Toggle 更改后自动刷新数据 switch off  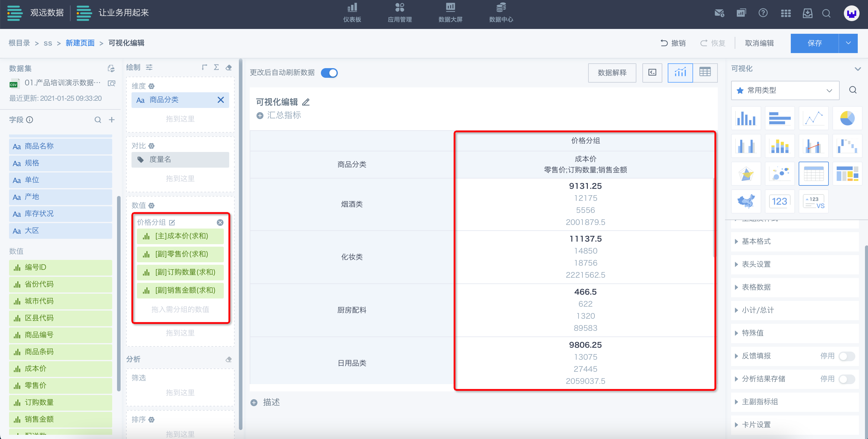click(x=329, y=73)
